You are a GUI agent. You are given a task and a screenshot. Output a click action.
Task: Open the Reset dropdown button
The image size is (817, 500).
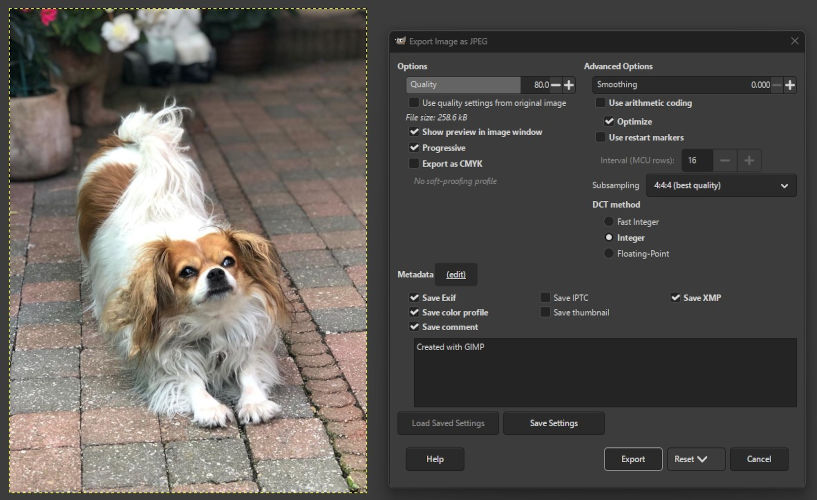(x=696, y=459)
